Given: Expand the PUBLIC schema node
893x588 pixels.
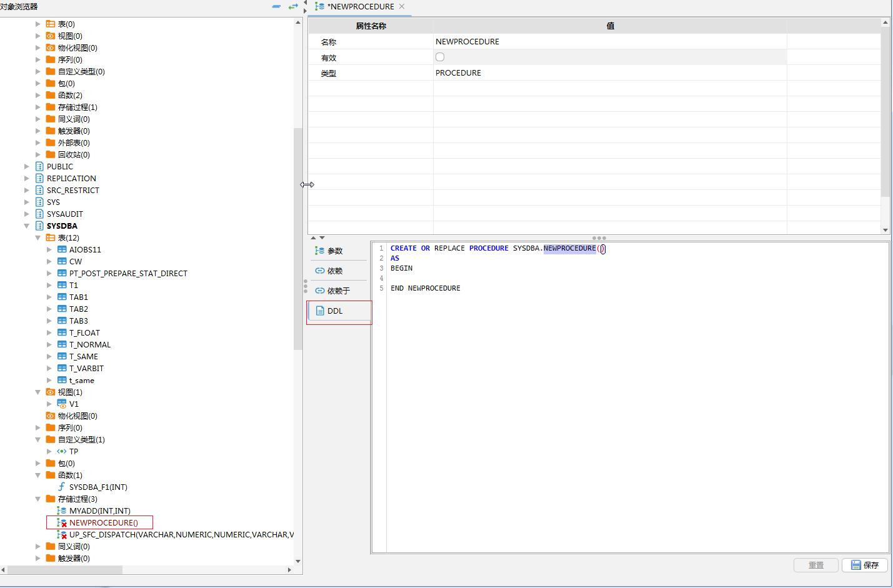Looking at the screenshot, I should click(27, 166).
